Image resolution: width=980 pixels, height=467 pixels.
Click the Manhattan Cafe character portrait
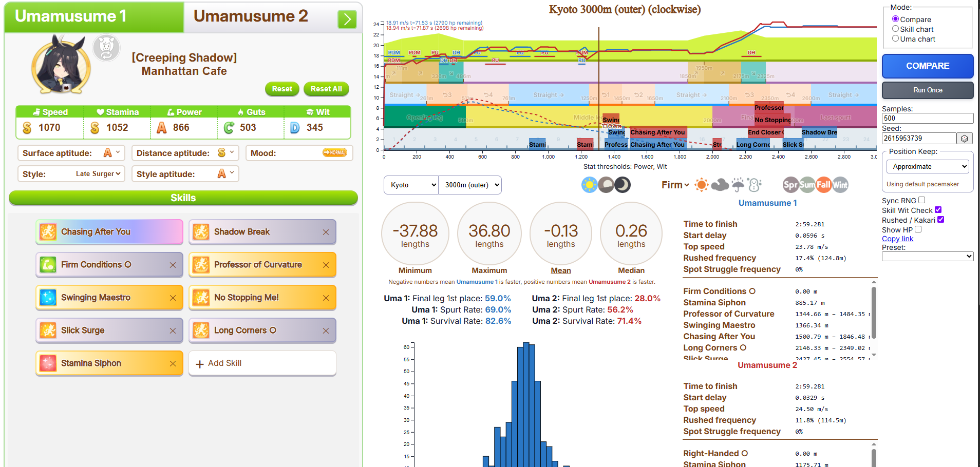coord(62,65)
